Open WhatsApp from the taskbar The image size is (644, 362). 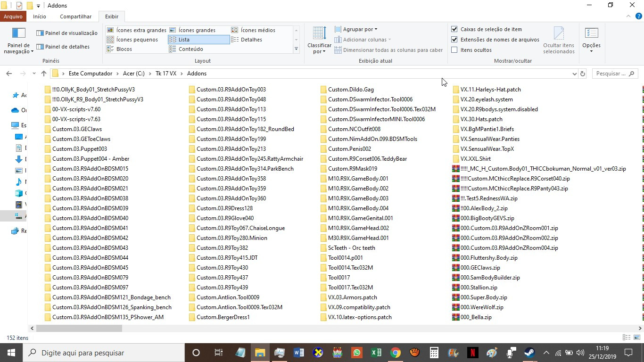[x=356, y=353]
